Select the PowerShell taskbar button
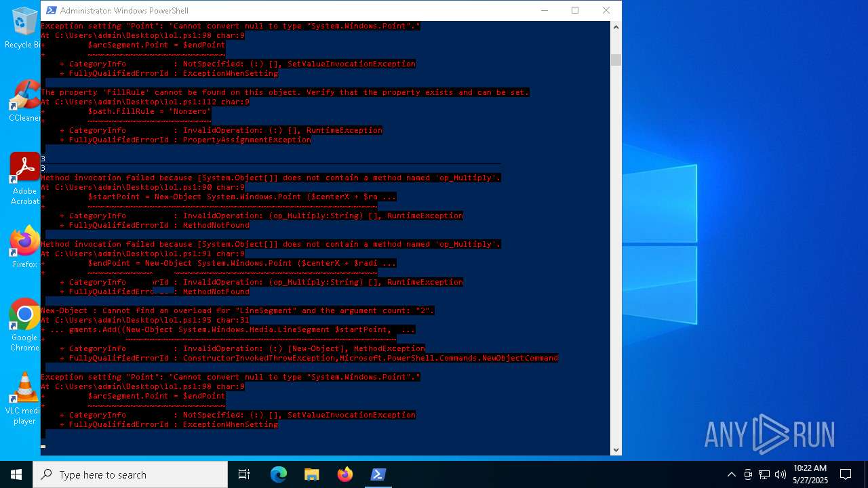This screenshot has width=868, height=488. tap(378, 474)
